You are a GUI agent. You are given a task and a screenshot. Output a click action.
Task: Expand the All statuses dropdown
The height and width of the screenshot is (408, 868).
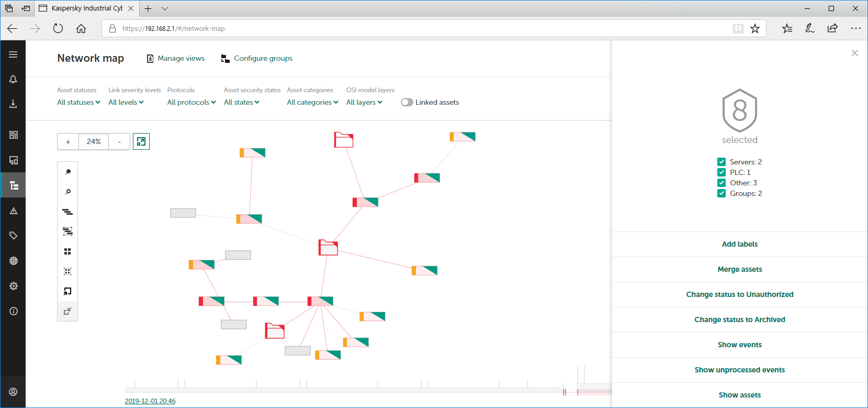78,102
